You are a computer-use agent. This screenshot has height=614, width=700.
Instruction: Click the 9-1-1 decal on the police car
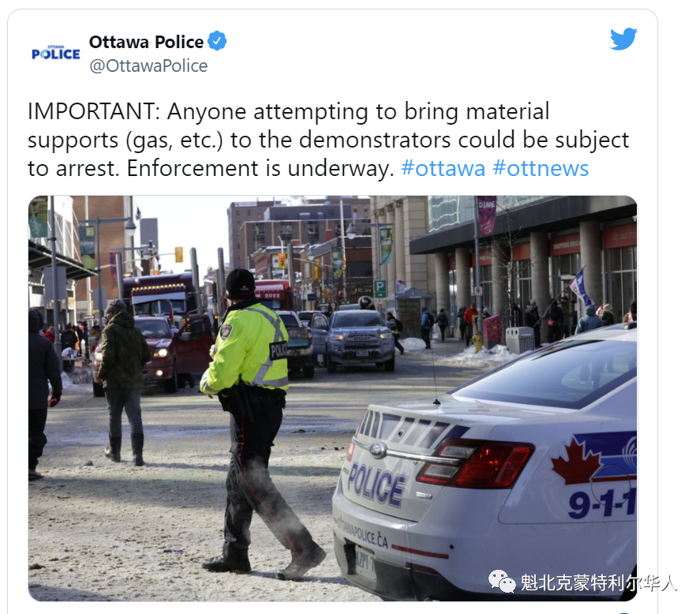(x=602, y=504)
